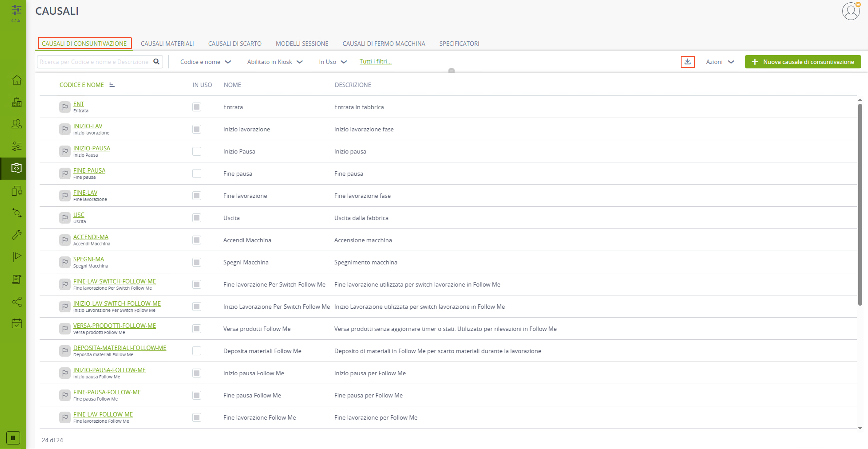Click the search magnifier icon
The width and height of the screenshot is (868, 449).
point(156,62)
